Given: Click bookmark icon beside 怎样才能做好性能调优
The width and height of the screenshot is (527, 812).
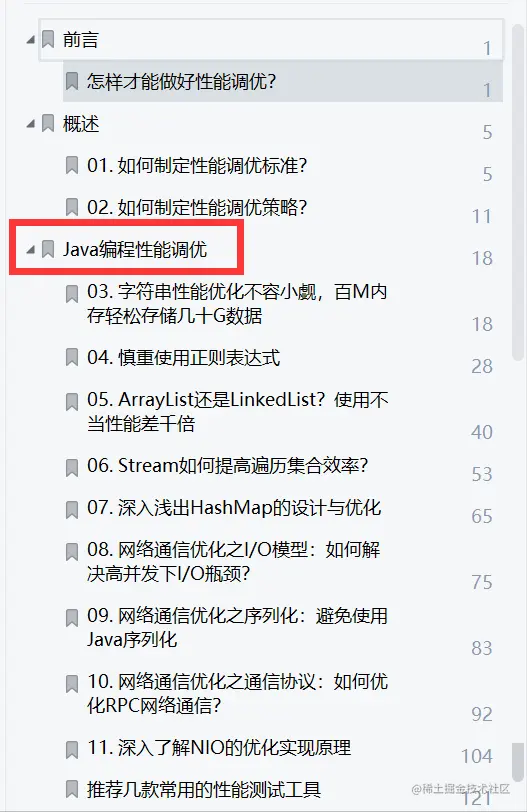Looking at the screenshot, I should pos(72,81).
